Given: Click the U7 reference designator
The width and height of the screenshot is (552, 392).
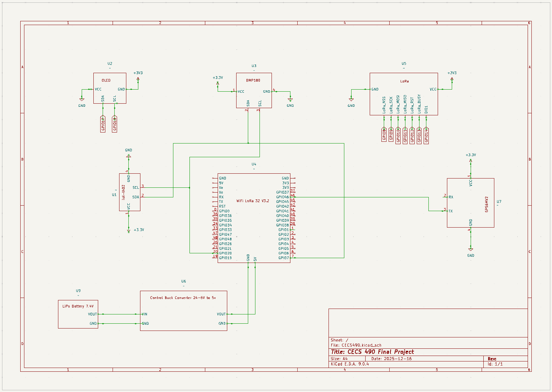Looking at the screenshot, I should 499,201.
